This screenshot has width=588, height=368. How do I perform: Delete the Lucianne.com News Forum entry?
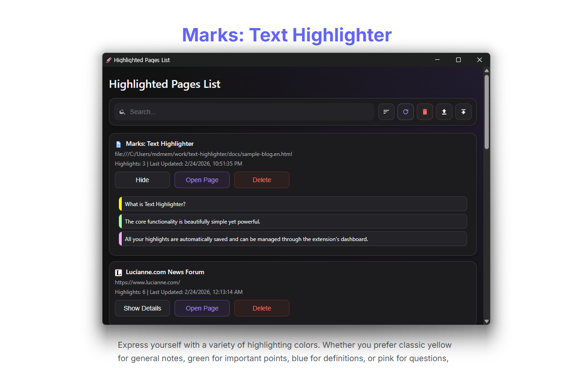[x=262, y=308]
